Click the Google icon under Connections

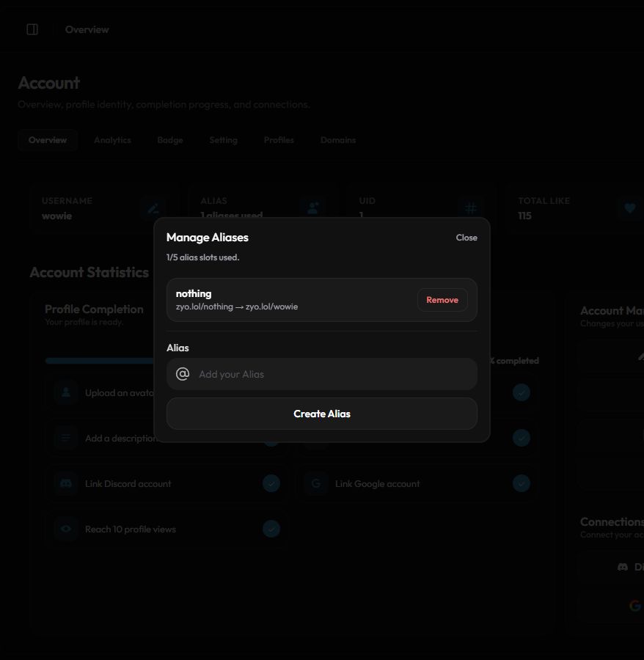(x=634, y=606)
